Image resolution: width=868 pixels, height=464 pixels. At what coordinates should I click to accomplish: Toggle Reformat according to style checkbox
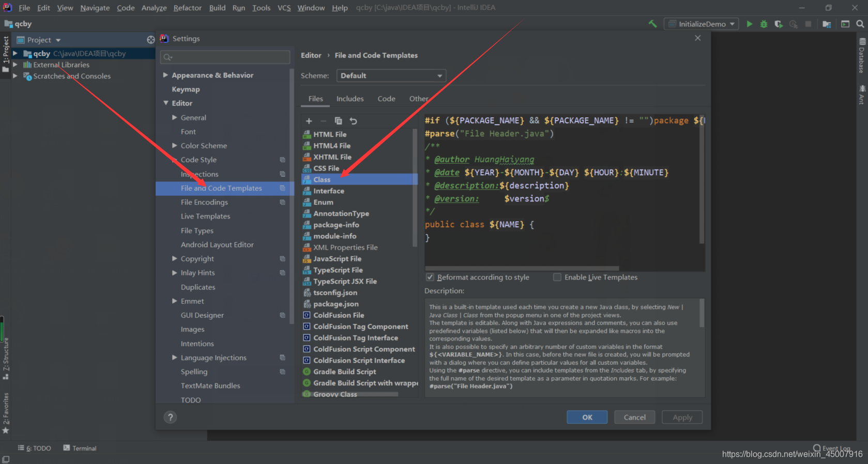[x=430, y=277]
